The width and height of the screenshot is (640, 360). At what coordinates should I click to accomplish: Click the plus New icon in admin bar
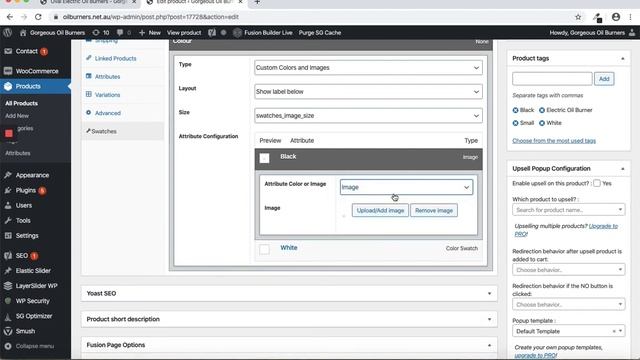[142, 33]
